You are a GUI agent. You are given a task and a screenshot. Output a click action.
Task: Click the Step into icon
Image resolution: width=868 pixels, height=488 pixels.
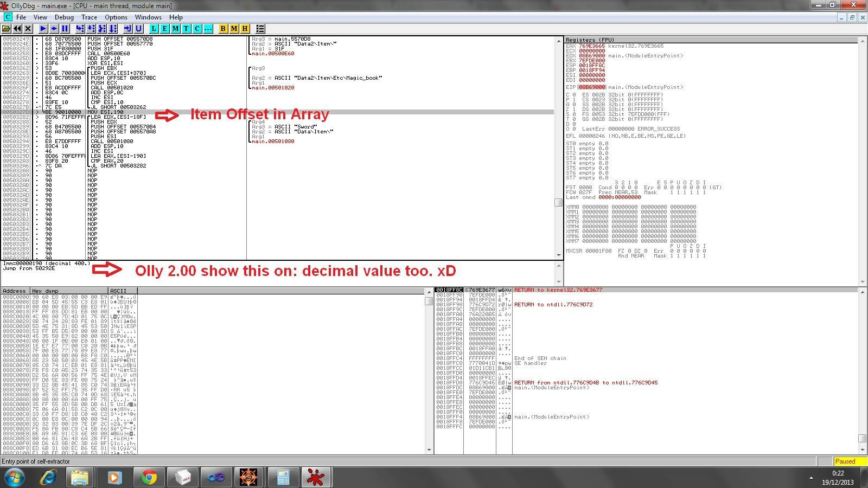[x=80, y=28]
